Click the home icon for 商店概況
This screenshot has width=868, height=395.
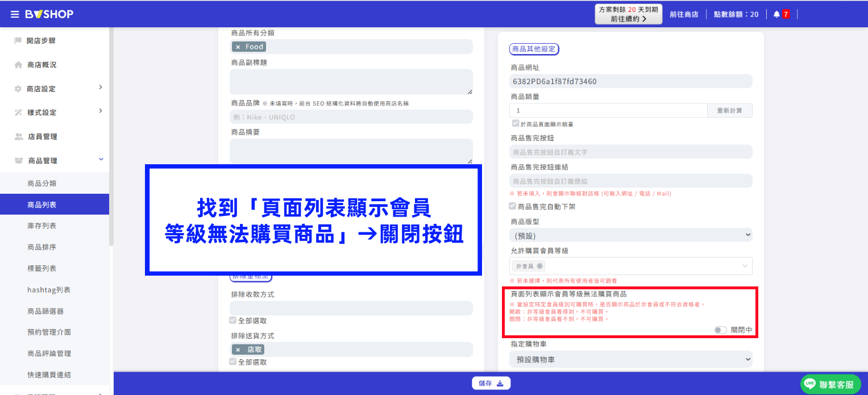pyautogui.click(x=18, y=65)
